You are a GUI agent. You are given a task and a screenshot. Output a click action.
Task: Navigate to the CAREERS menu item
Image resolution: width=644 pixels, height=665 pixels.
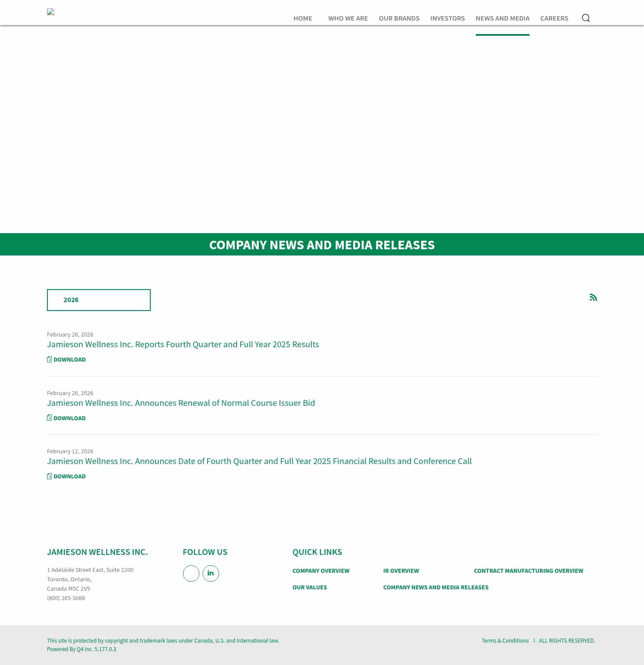pos(554,18)
